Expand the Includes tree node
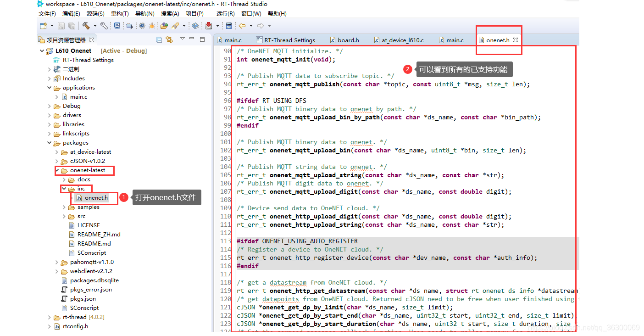The image size is (644, 336). [50, 78]
